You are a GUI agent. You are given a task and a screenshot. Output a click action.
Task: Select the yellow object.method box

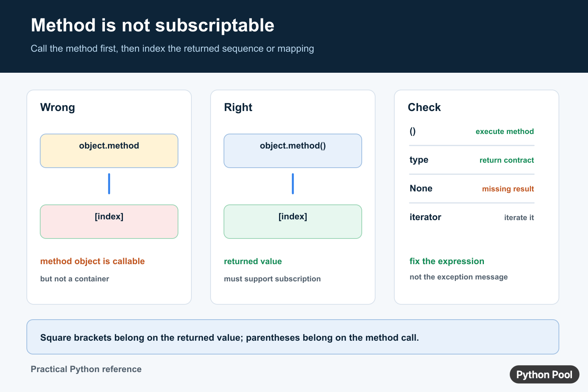pyautogui.click(x=109, y=151)
